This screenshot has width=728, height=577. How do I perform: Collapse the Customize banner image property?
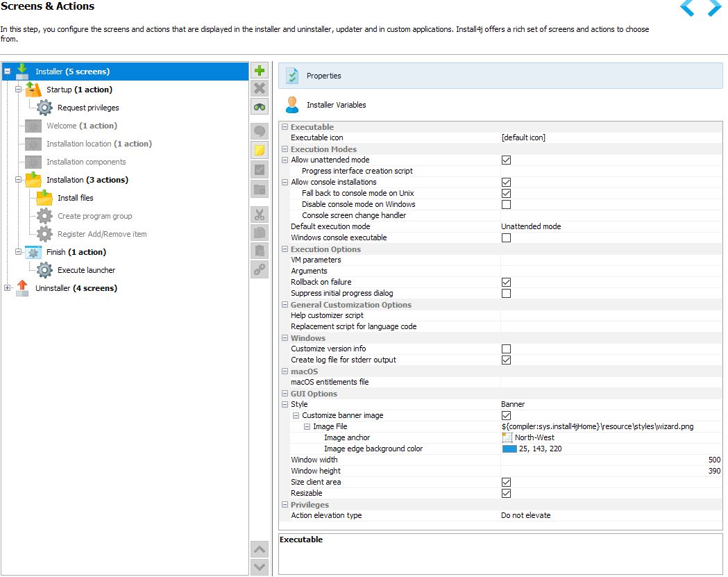(x=296, y=415)
